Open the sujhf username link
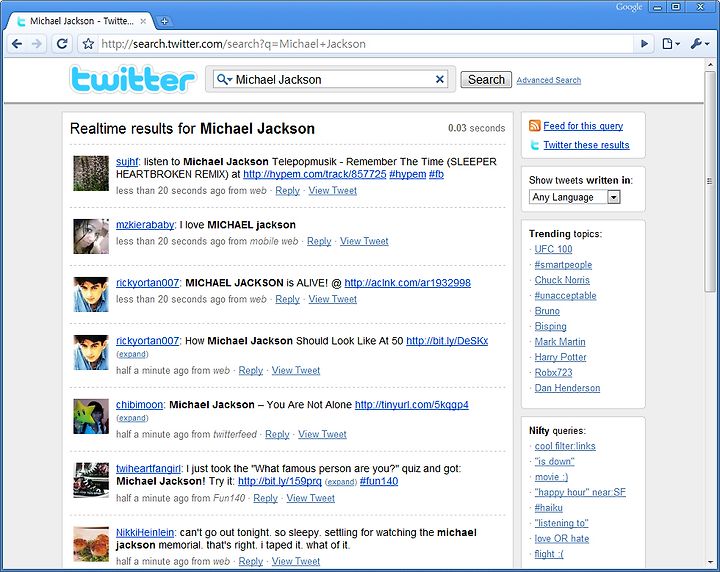 127,162
